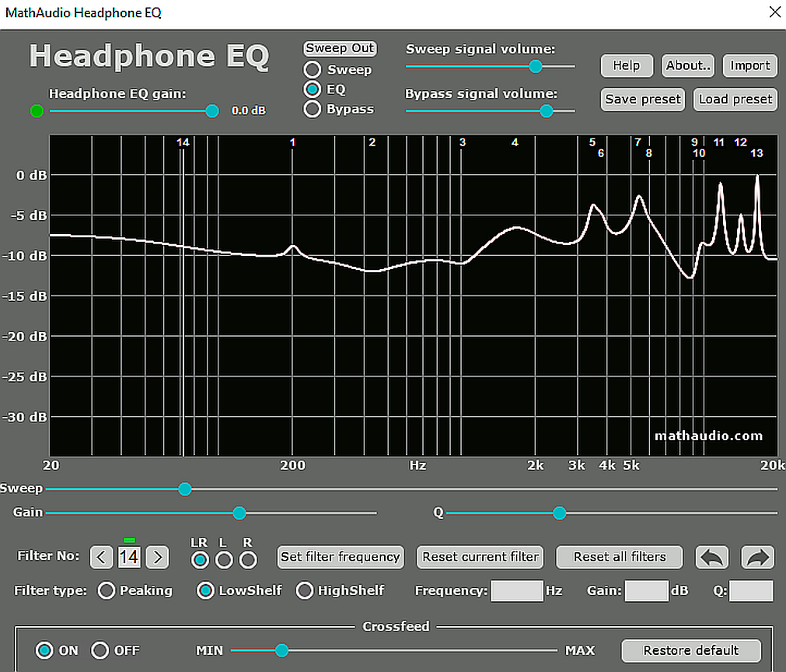Choose R channel radio button
786x672 pixels.
[248, 560]
